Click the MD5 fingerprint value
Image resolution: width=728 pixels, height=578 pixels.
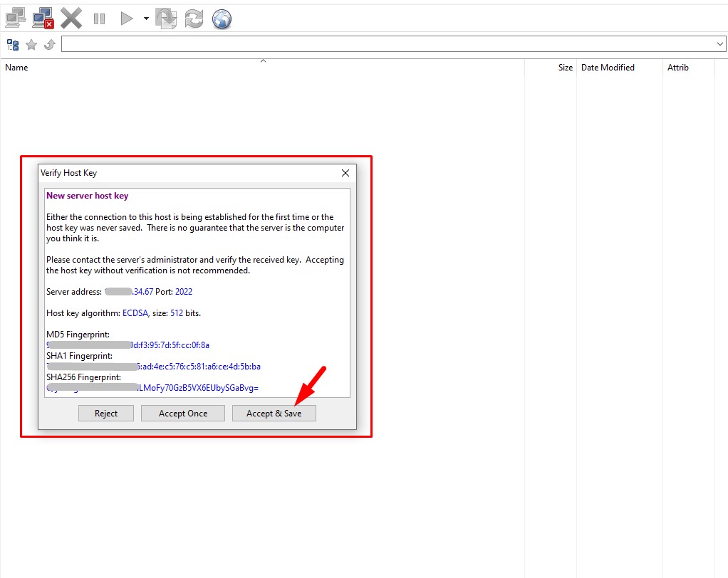coord(128,345)
